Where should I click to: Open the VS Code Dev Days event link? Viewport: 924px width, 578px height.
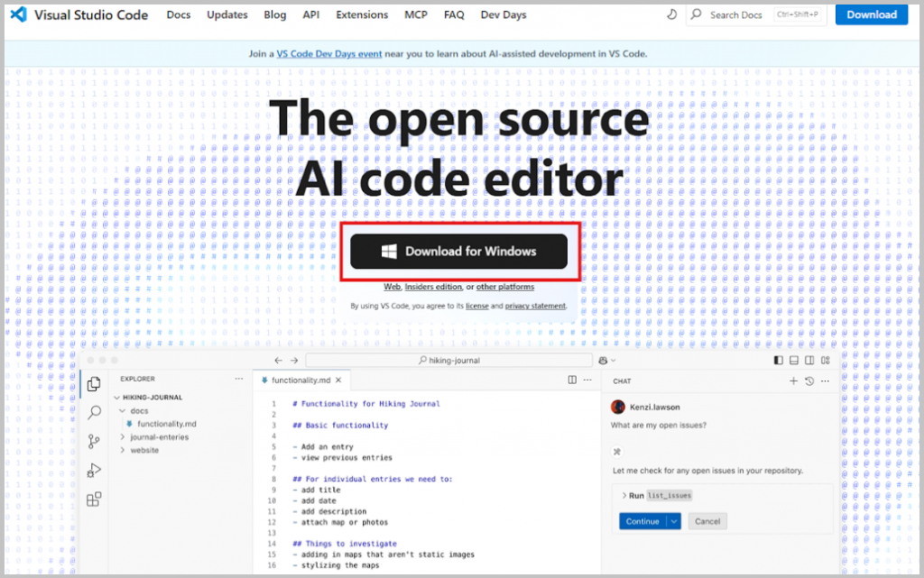click(x=328, y=53)
